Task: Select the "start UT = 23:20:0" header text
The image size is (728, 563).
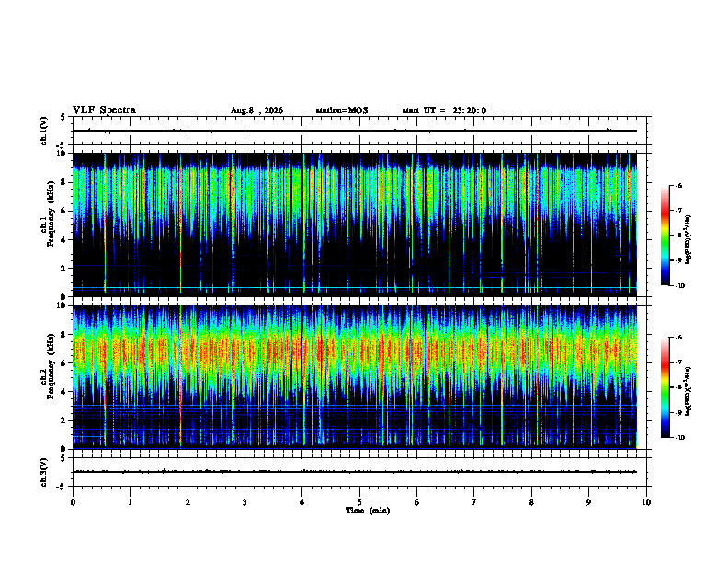Action: coord(444,110)
